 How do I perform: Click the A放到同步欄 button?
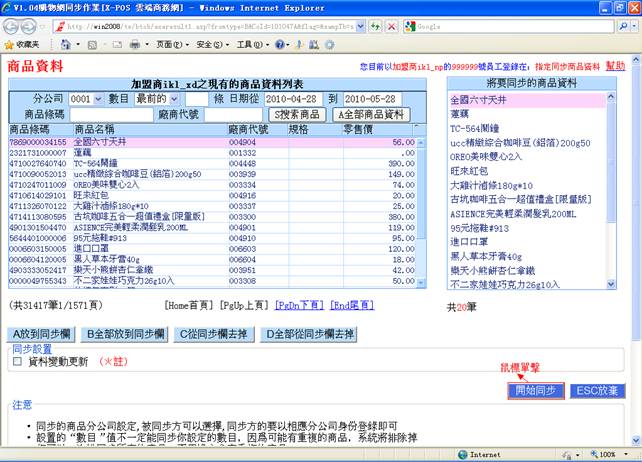point(44,333)
